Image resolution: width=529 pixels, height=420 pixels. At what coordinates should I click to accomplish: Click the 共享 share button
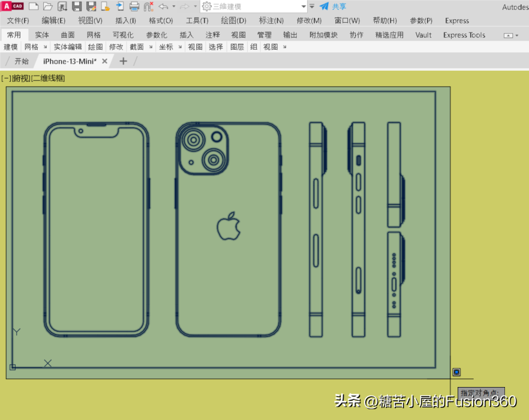[333, 7]
